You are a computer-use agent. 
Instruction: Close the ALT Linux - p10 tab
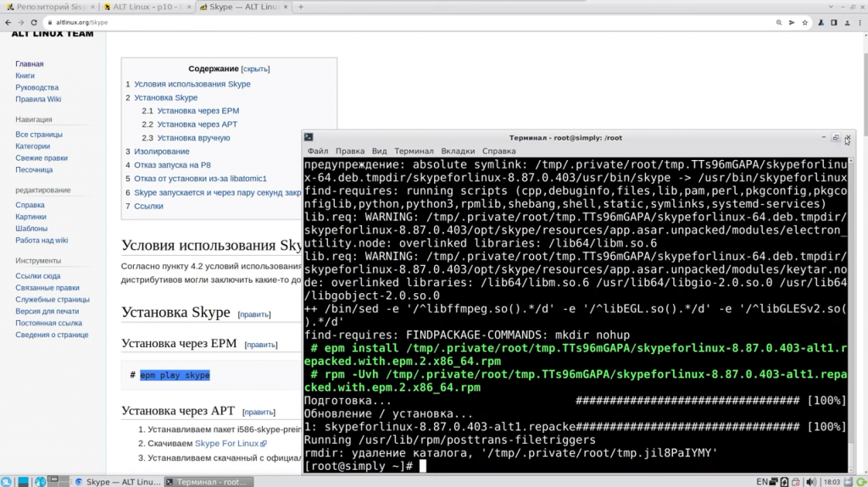pyautogui.click(x=189, y=7)
